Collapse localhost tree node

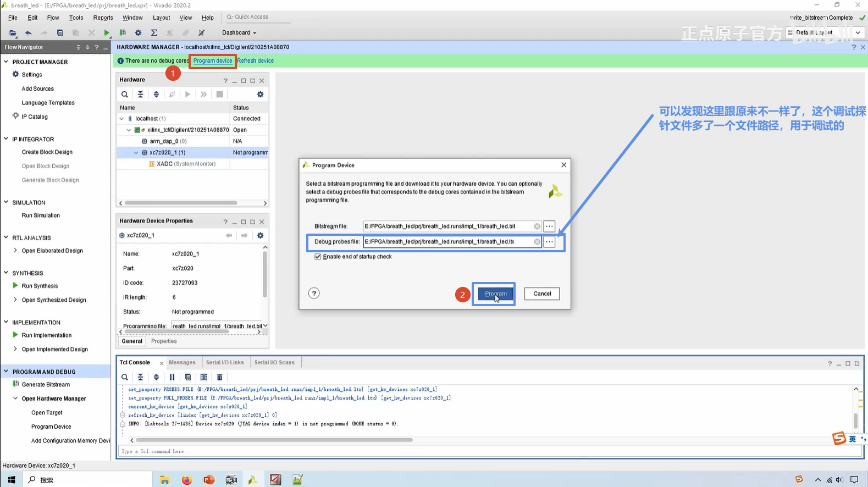[121, 119]
